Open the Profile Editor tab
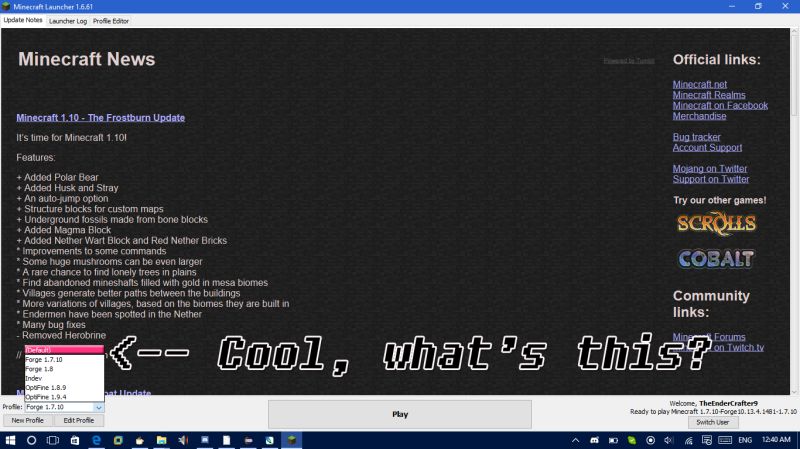The width and height of the screenshot is (800, 449). click(111, 21)
